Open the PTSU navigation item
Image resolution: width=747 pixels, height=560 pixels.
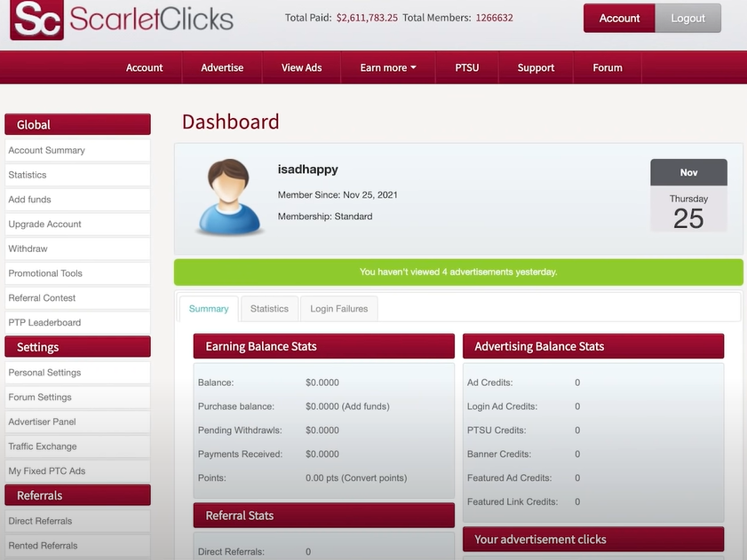[467, 67]
